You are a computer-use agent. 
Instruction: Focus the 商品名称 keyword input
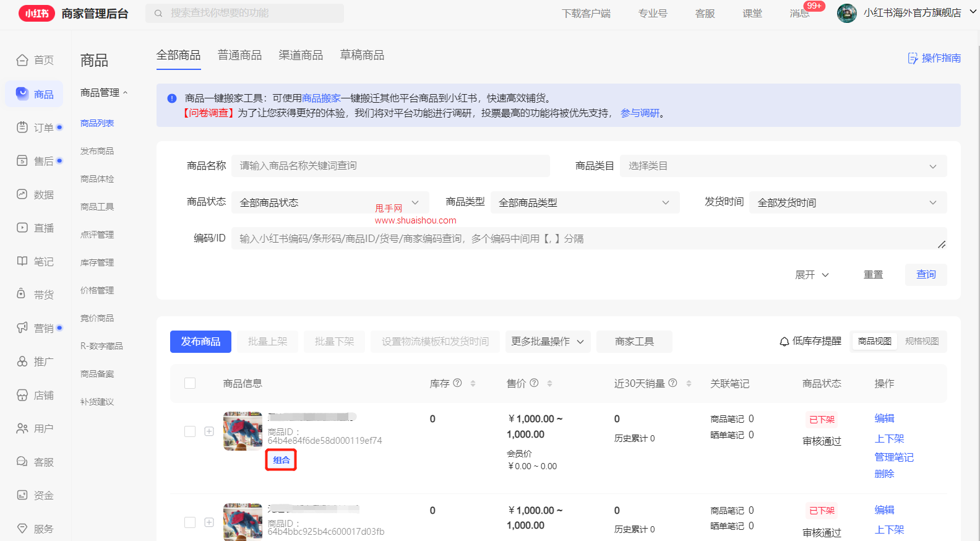390,166
